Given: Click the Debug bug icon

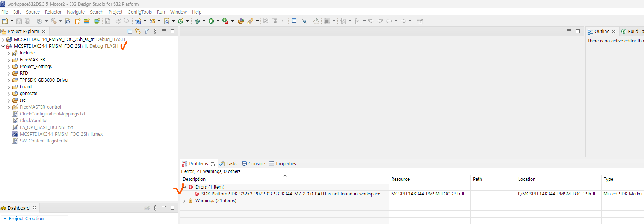Looking at the screenshot, I should tap(197, 21).
